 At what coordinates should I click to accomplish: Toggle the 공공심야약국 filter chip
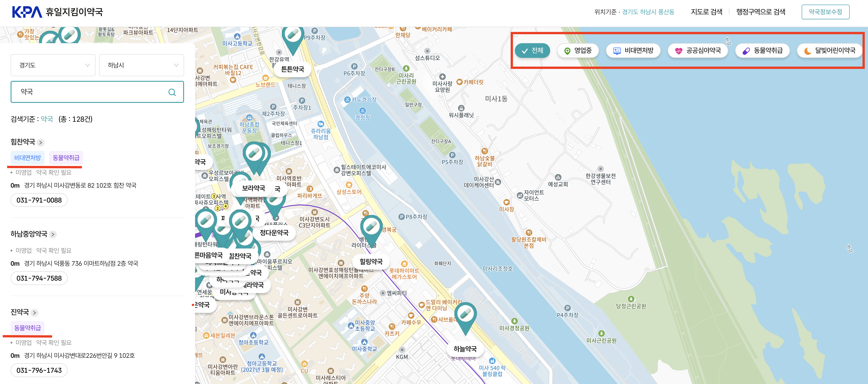point(698,51)
